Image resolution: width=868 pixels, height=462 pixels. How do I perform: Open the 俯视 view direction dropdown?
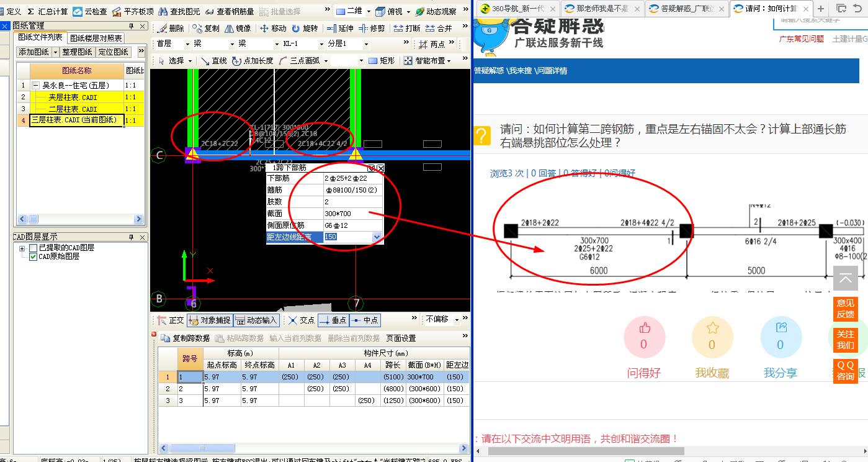click(407, 12)
